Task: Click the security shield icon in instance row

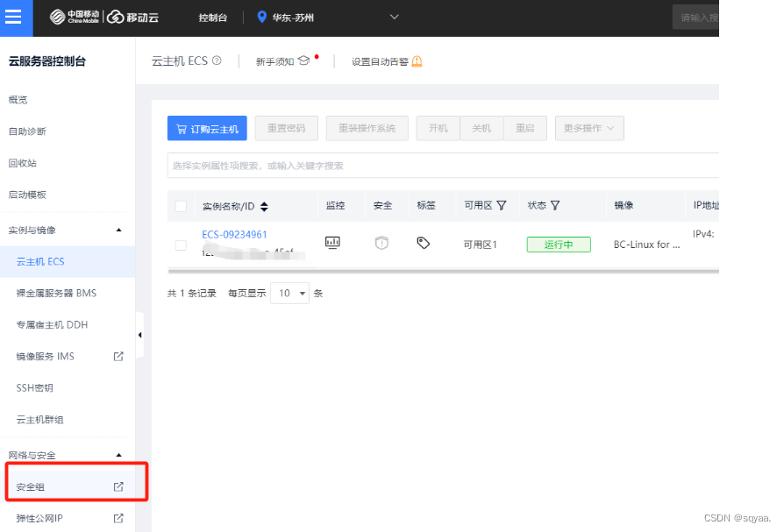Action: pos(381,243)
